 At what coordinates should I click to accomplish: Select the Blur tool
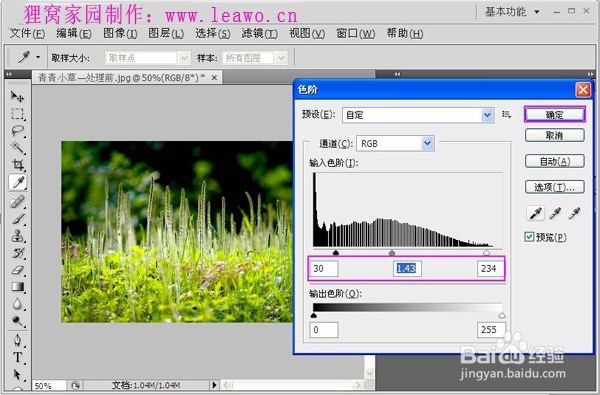(18, 304)
